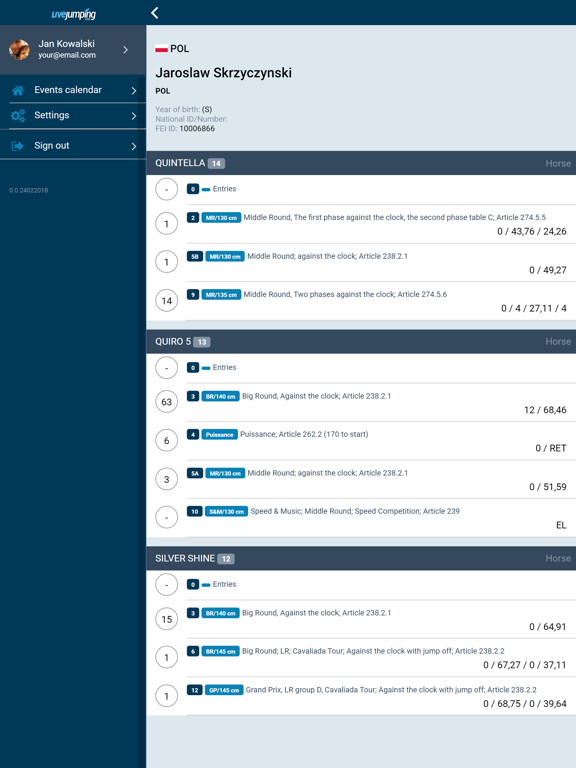Click result 0 / 67,27 / 0 / 37,11
576x768 pixels.
525,665
